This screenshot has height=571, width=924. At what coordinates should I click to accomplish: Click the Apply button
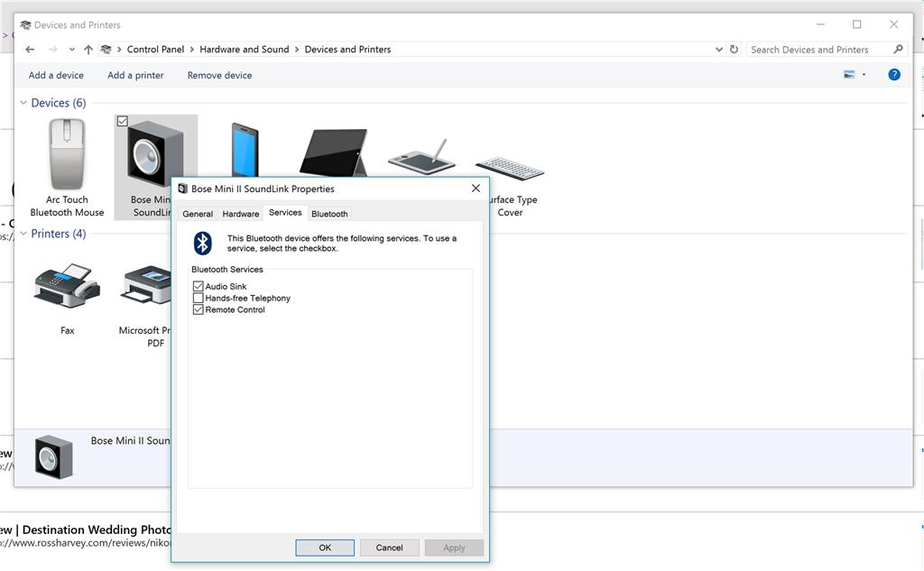point(455,548)
